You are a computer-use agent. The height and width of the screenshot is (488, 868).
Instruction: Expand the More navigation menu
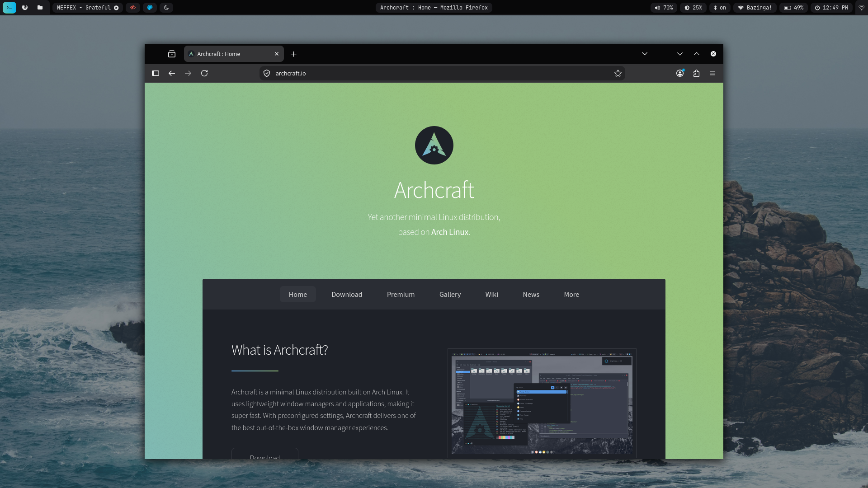(571, 294)
